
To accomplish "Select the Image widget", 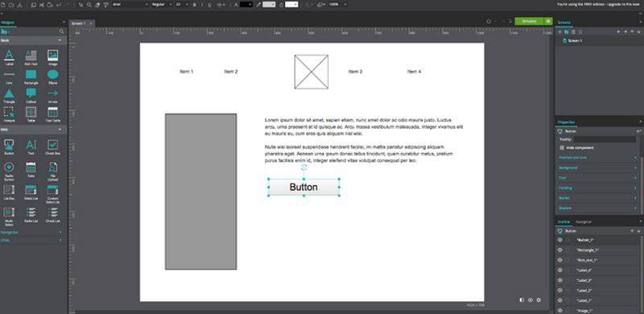I will click(52, 57).
